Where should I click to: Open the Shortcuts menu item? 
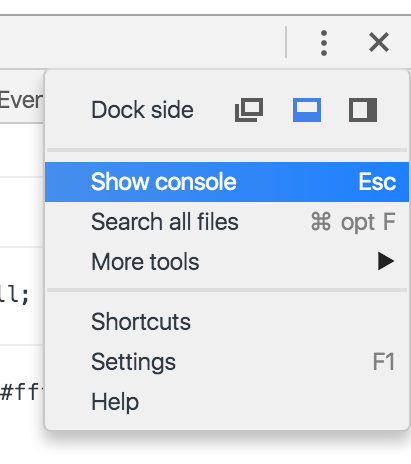click(x=227, y=322)
